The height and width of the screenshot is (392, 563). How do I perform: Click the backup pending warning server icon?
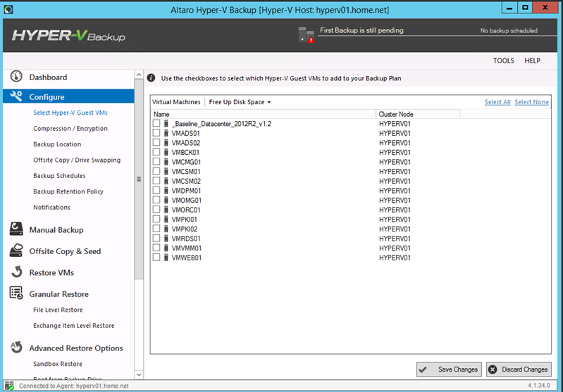tap(306, 34)
